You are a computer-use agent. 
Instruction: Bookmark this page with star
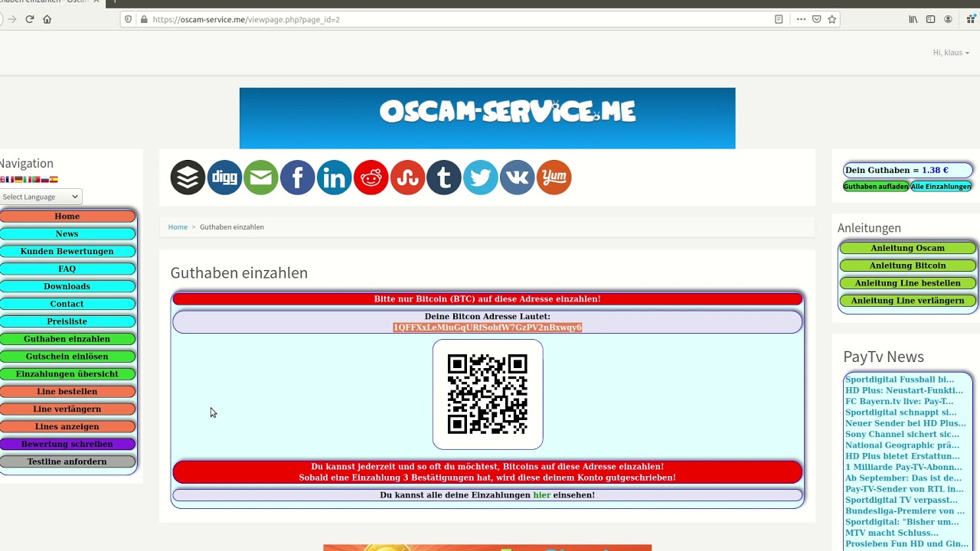point(832,19)
